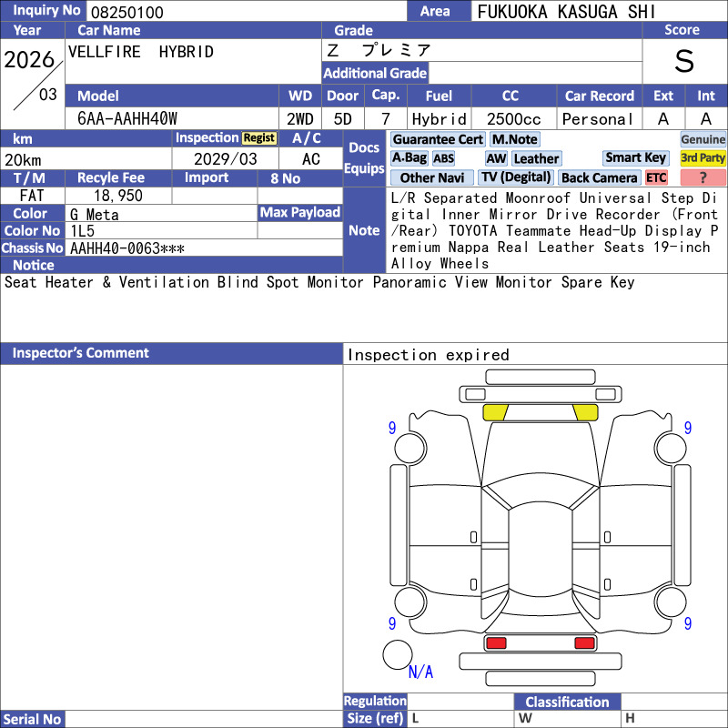
Task: Click the year value 2026
Action: (x=29, y=60)
